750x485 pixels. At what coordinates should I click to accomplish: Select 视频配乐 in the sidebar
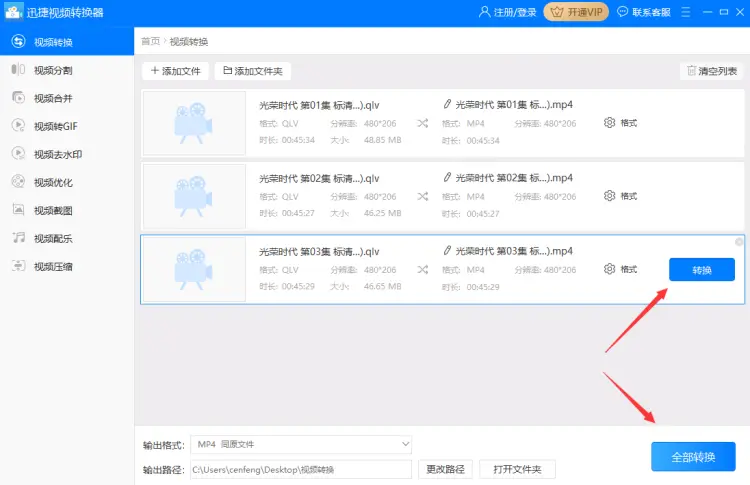pos(66,238)
